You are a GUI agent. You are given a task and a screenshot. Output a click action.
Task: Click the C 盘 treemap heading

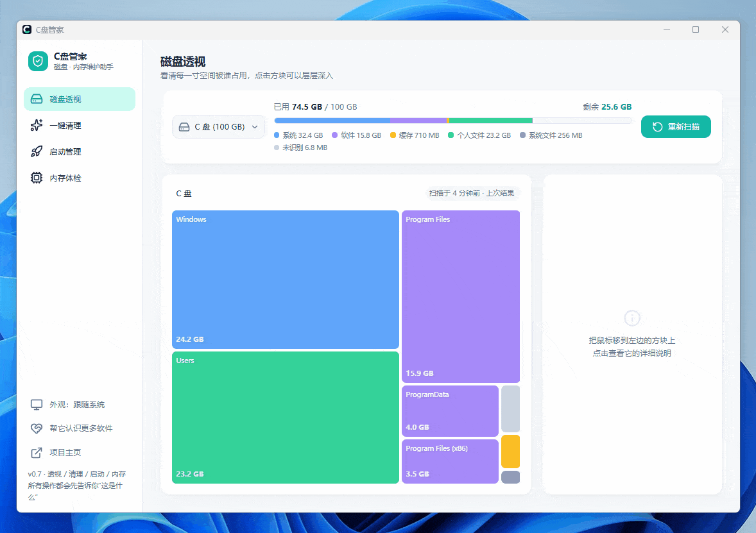click(x=184, y=194)
